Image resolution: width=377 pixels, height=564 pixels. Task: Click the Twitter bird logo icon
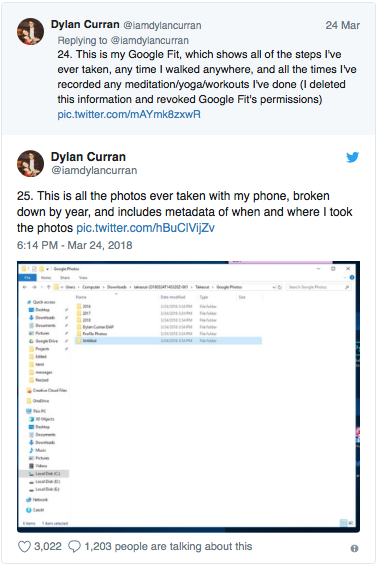pos(353,157)
